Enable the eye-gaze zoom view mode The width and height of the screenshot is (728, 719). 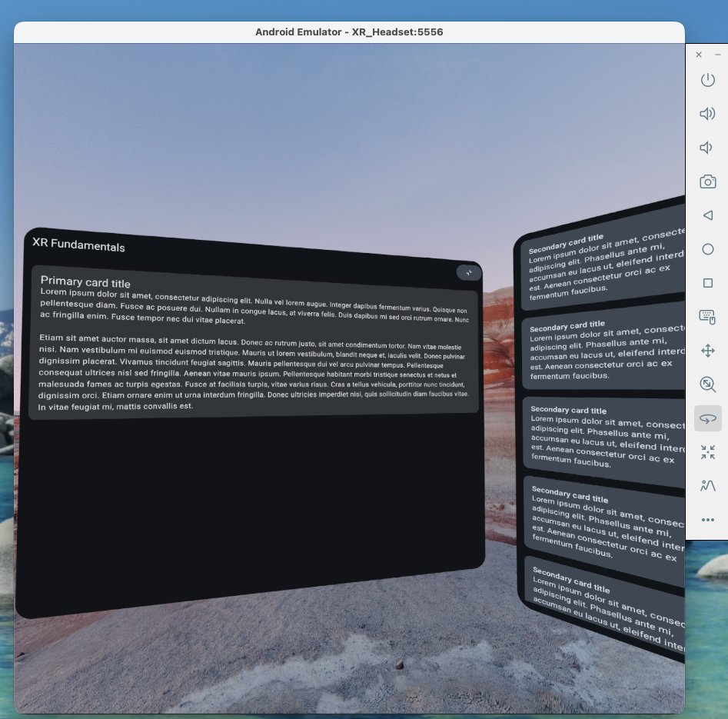[707, 384]
